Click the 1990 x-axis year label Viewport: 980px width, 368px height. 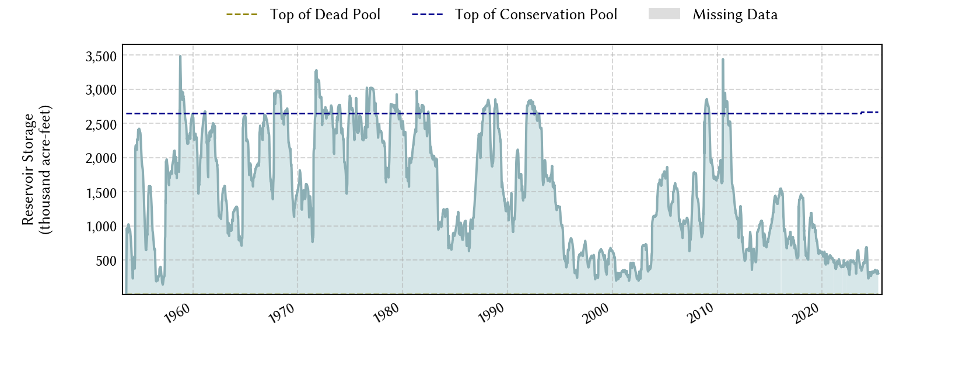(x=491, y=314)
